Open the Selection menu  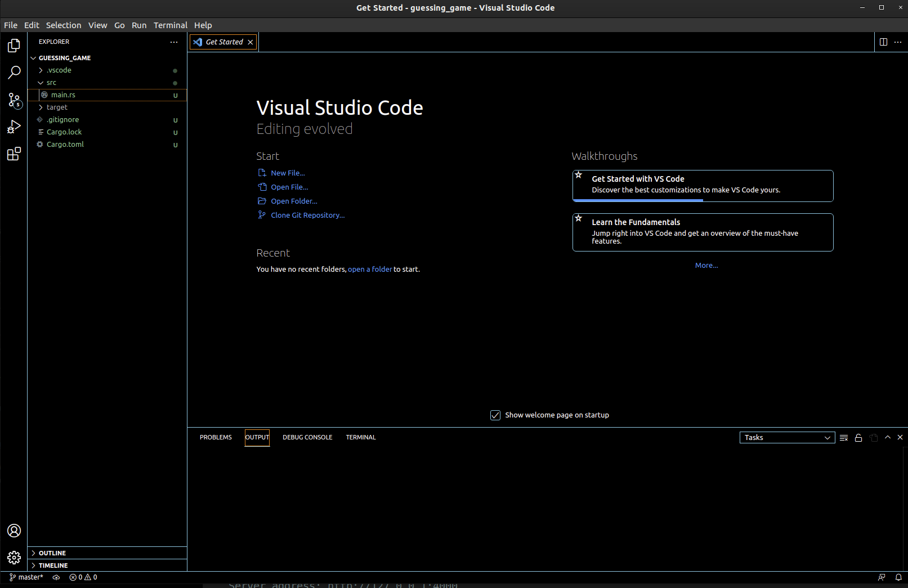[64, 25]
